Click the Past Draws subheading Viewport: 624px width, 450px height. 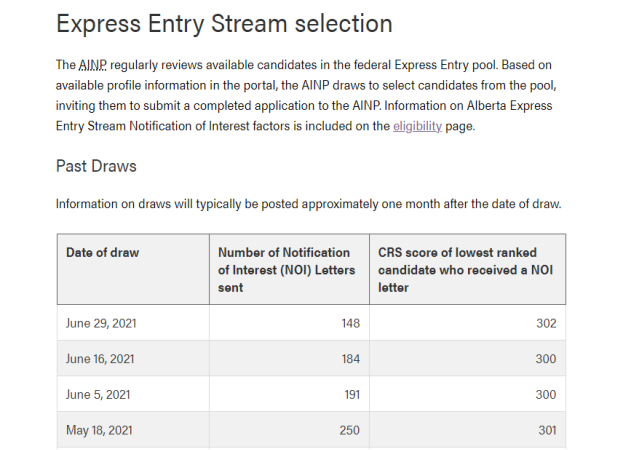(x=96, y=166)
